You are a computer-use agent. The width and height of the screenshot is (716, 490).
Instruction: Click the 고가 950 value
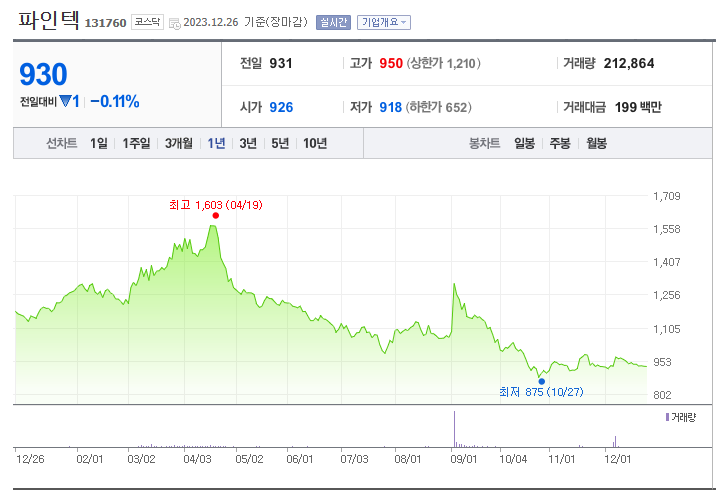tap(391, 63)
